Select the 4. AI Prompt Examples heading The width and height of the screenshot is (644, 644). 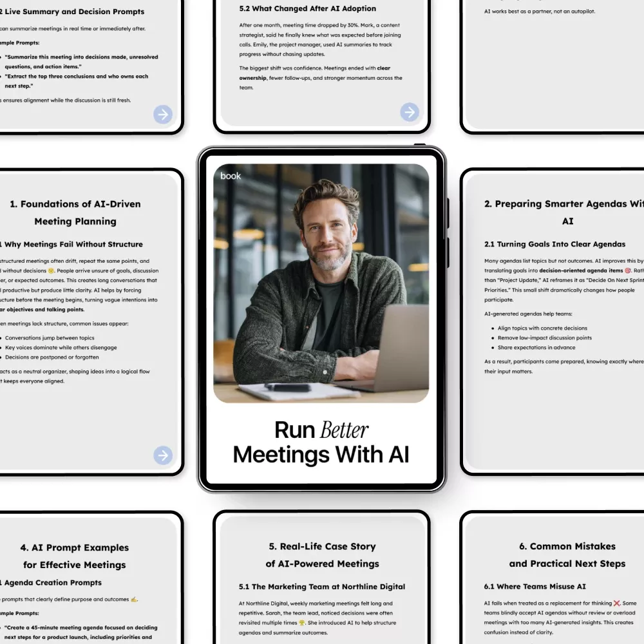75,556
